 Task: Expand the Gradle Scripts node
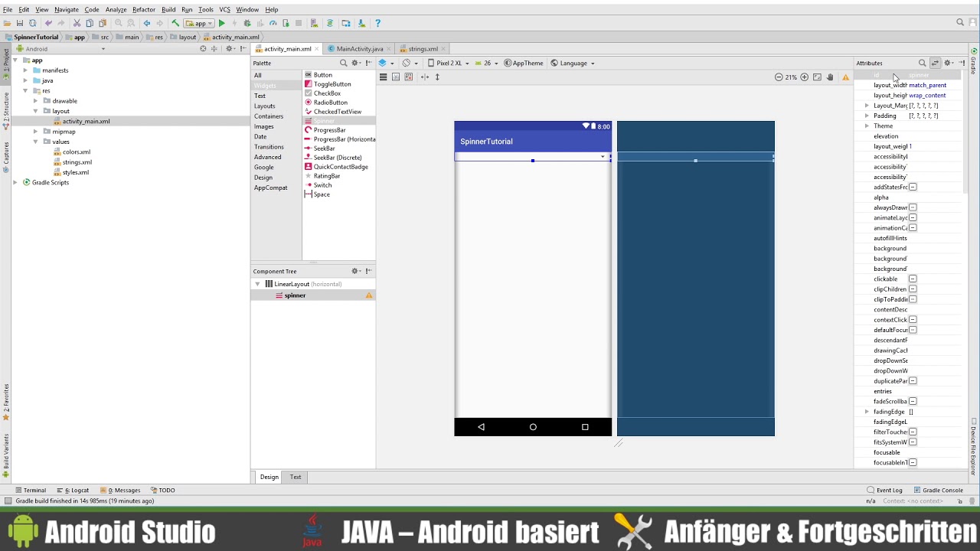pyautogui.click(x=15, y=182)
